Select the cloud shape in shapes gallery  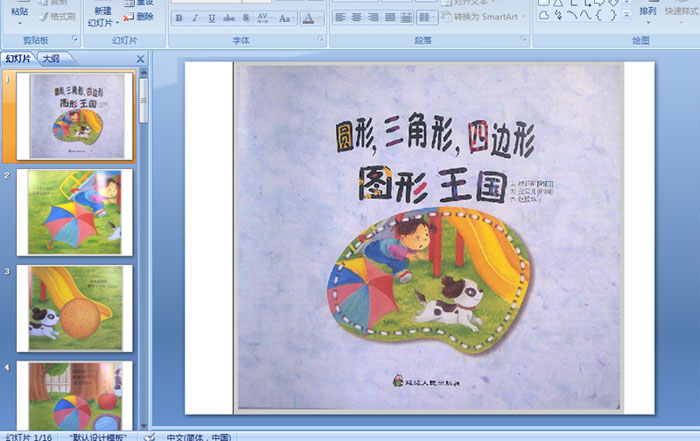pos(544,15)
